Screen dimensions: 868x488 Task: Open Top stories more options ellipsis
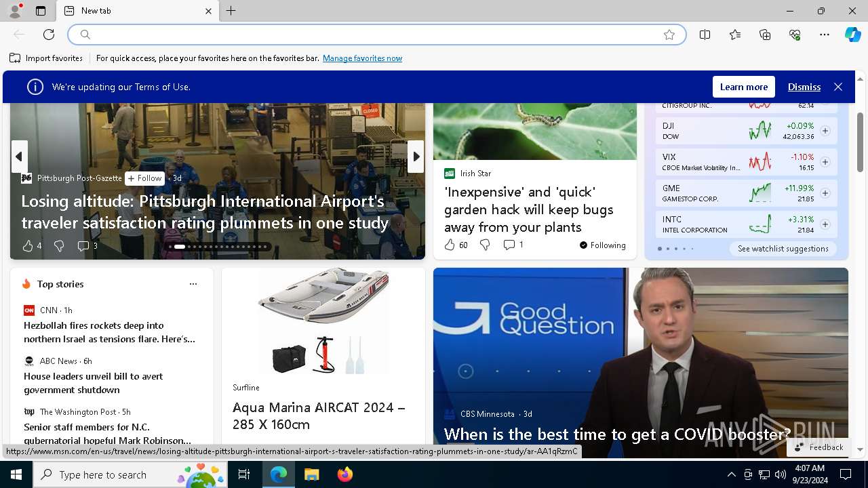pos(193,284)
